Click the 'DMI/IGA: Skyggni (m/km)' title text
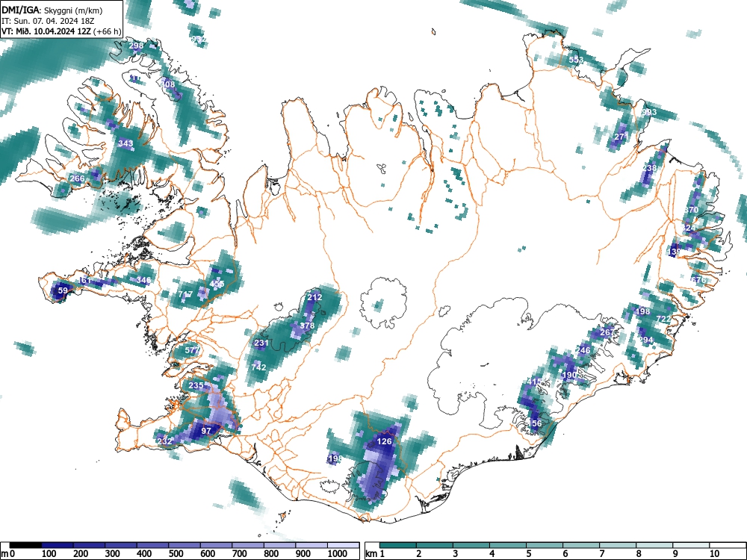 [x=52, y=10]
